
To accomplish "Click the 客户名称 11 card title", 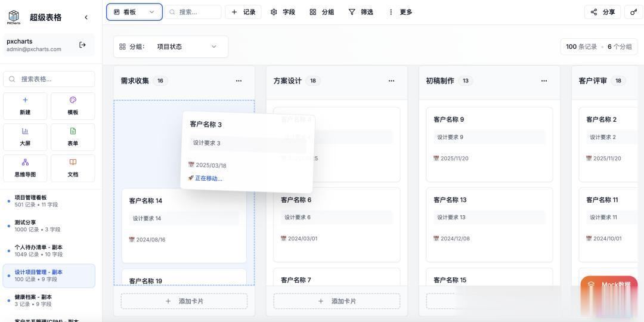I will (x=602, y=200).
